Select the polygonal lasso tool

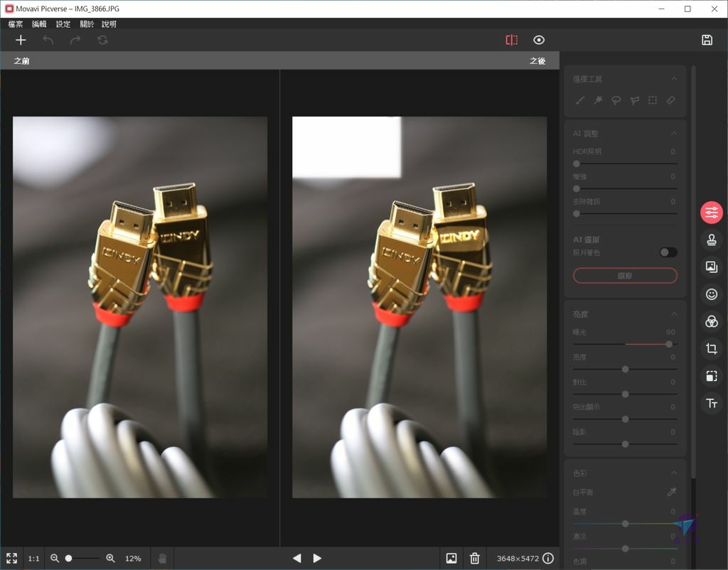(634, 100)
